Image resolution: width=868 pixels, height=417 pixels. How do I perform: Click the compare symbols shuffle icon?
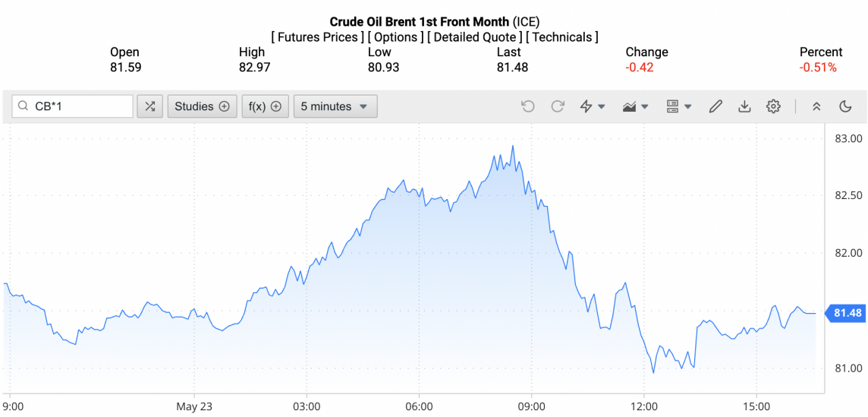149,106
